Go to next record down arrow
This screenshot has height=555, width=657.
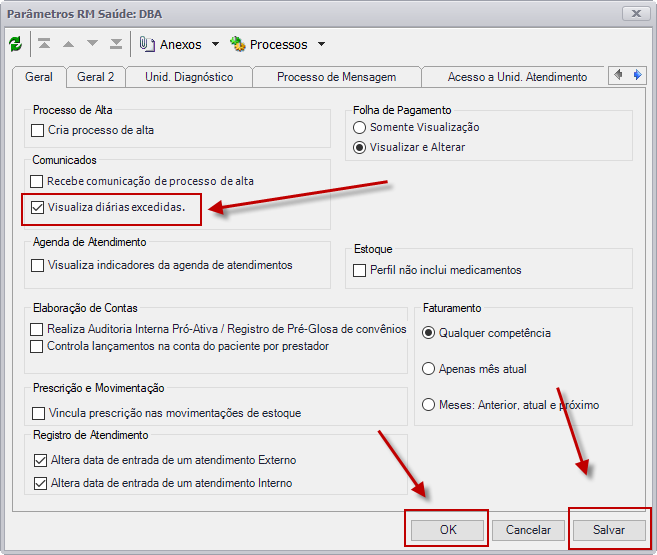[92, 43]
